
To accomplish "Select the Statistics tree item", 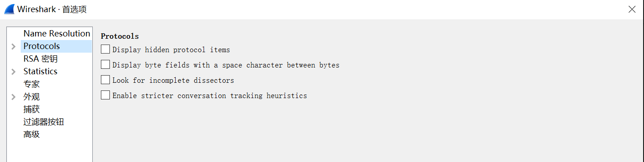I will click(x=41, y=71).
